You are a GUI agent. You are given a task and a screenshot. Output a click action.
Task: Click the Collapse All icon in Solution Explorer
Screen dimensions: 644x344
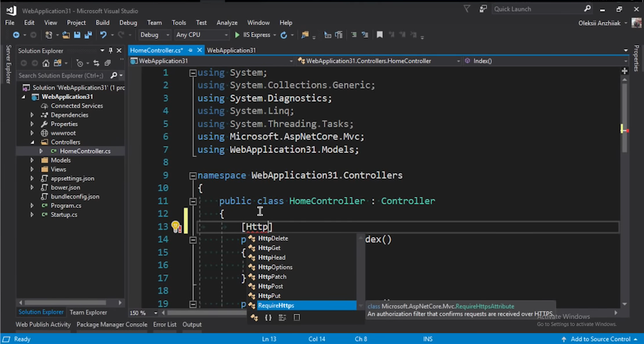108,63
